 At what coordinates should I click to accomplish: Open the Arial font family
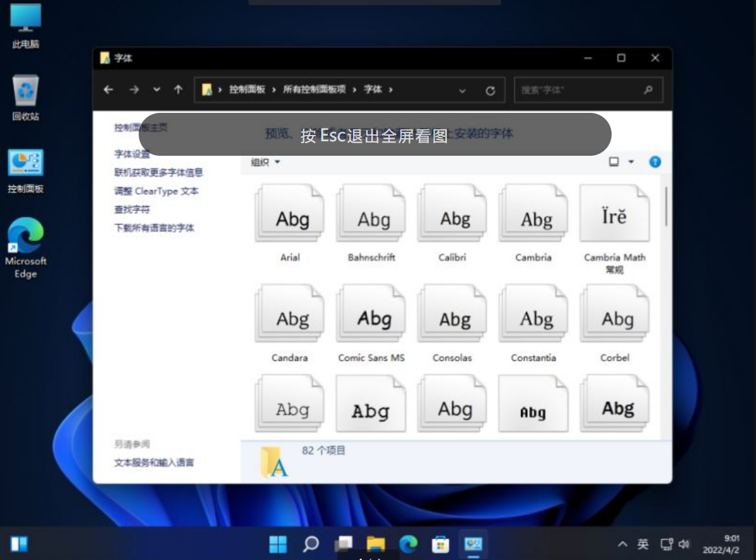point(290,213)
